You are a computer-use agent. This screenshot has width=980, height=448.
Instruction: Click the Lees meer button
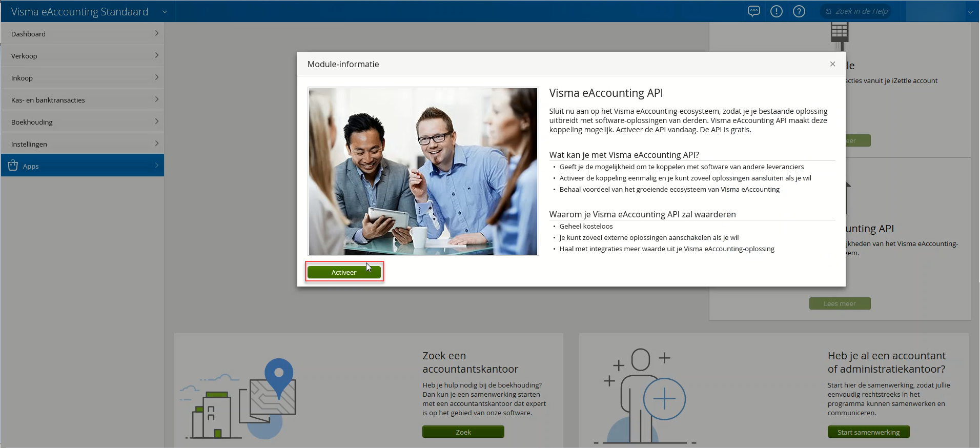click(840, 303)
